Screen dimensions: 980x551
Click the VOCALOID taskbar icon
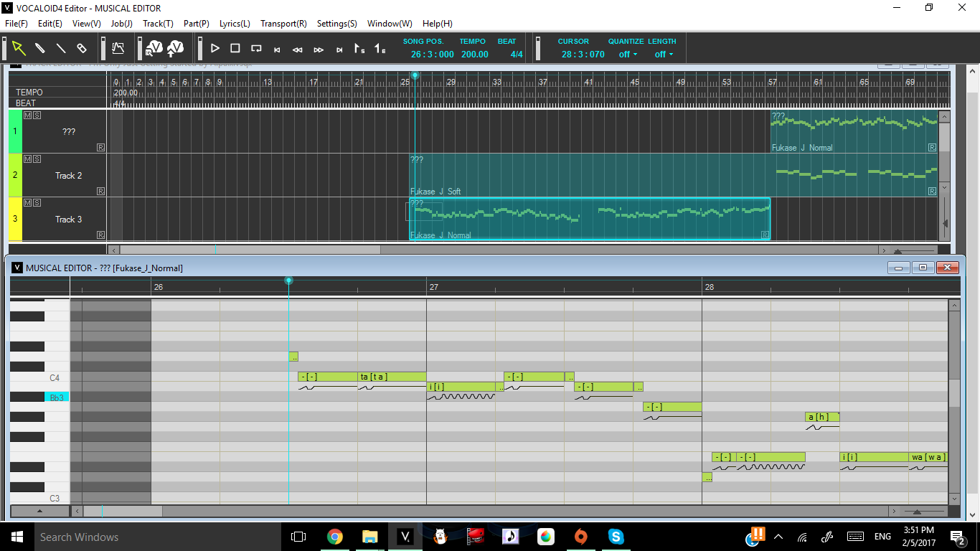coord(405,536)
